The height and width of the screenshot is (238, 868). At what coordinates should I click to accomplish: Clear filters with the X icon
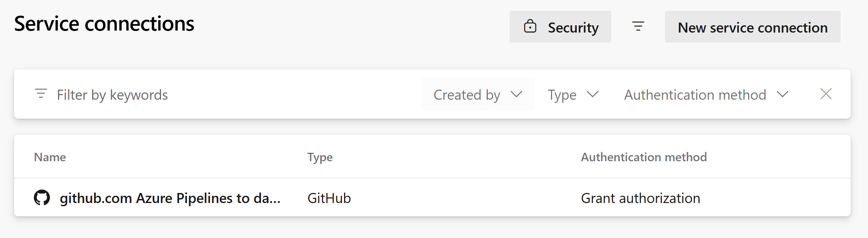[826, 94]
